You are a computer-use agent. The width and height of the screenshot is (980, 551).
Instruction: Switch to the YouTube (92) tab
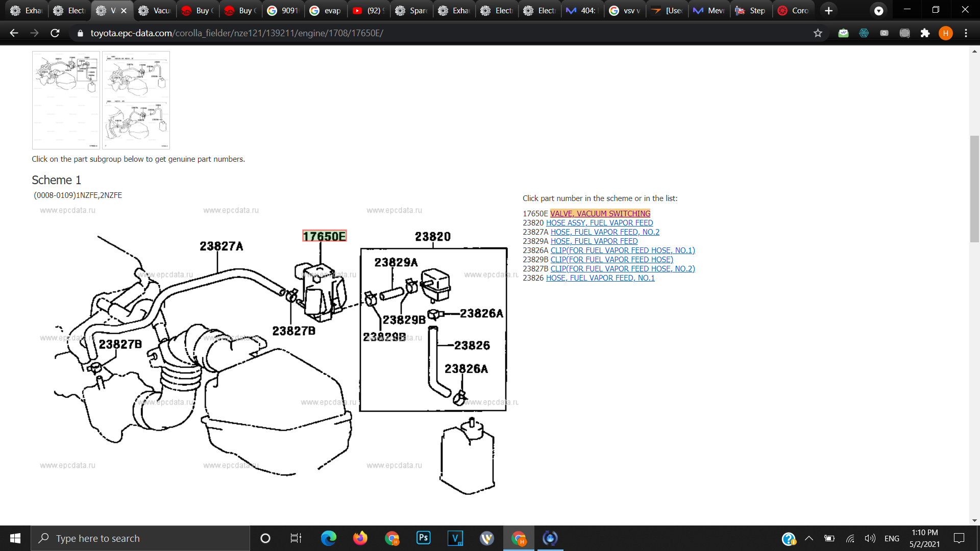click(x=369, y=10)
